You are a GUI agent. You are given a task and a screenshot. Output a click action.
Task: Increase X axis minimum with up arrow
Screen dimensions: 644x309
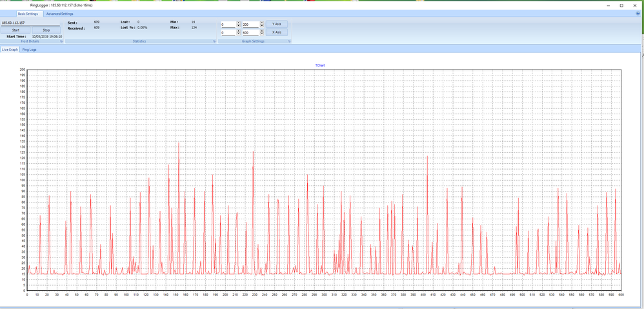coord(238,30)
